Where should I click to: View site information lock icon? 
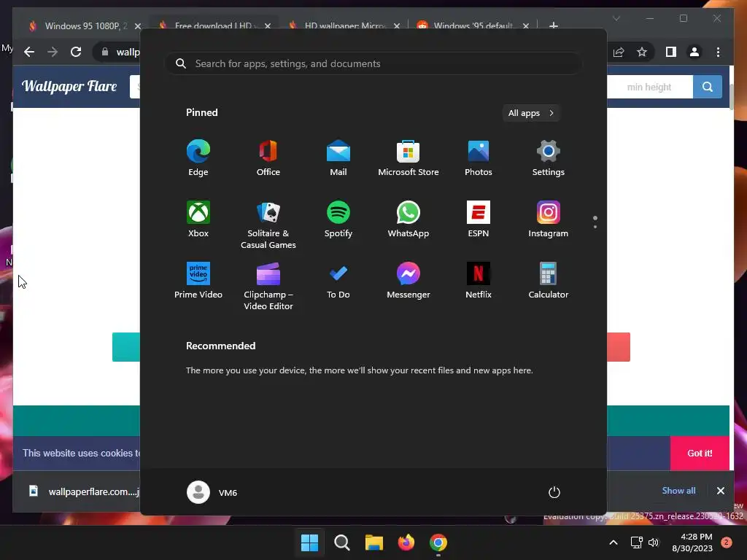click(x=105, y=52)
